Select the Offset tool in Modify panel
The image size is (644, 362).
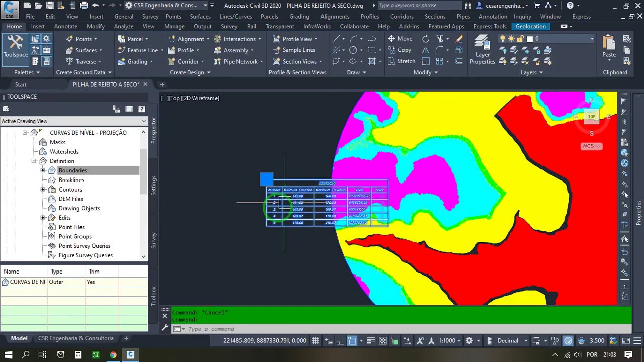[459, 61]
